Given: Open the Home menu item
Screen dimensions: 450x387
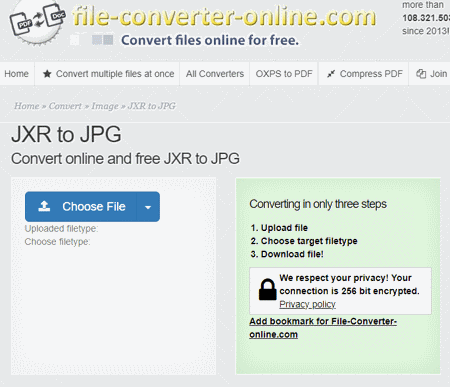Looking at the screenshot, I should (x=16, y=74).
